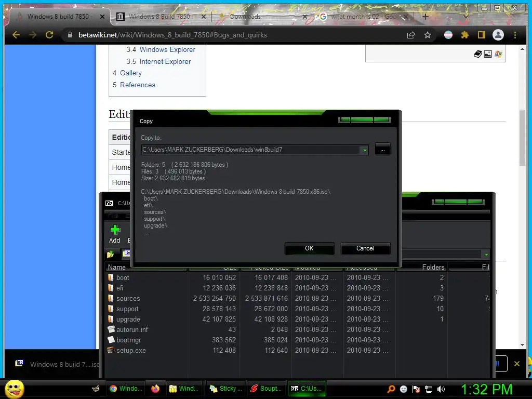Open the downloaded Windows 8 build iso item
Image resolution: width=532 pixels, height=399 pixels.
tap(56, 364)
